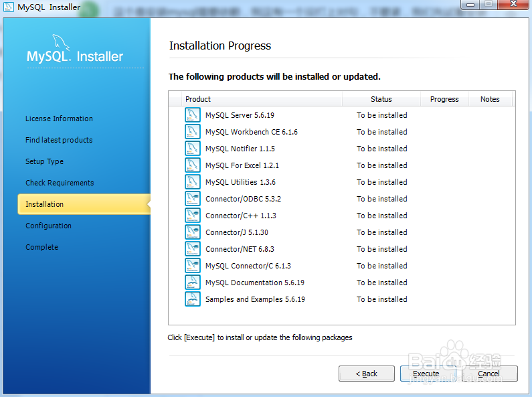Click the MySQL Server 5.6.19 product icon
Image resolution: width=532 pixels, height=397 pixels.
click(x=192, y=115)
